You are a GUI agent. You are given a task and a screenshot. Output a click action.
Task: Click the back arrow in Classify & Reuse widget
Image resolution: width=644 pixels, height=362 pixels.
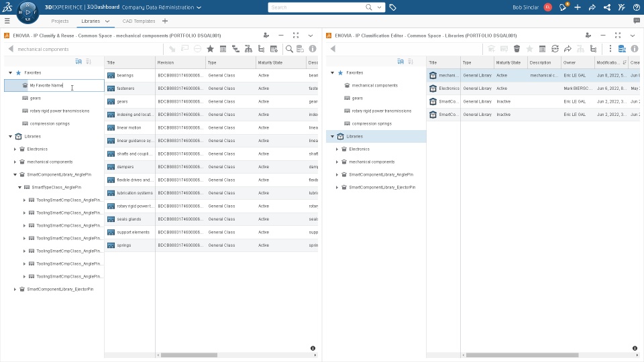(11, 49)
